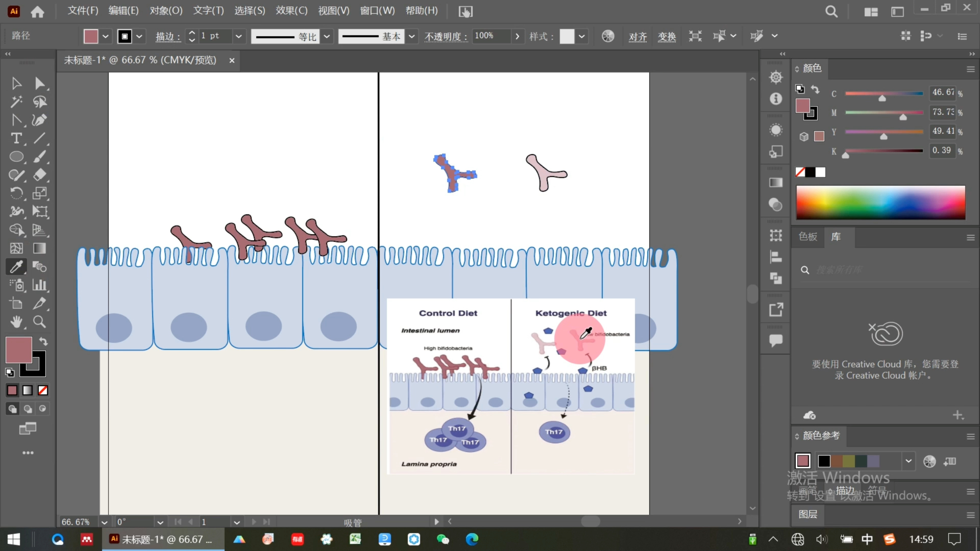
Task: Click the Illustrator home icon
Action: click(37, 11)
